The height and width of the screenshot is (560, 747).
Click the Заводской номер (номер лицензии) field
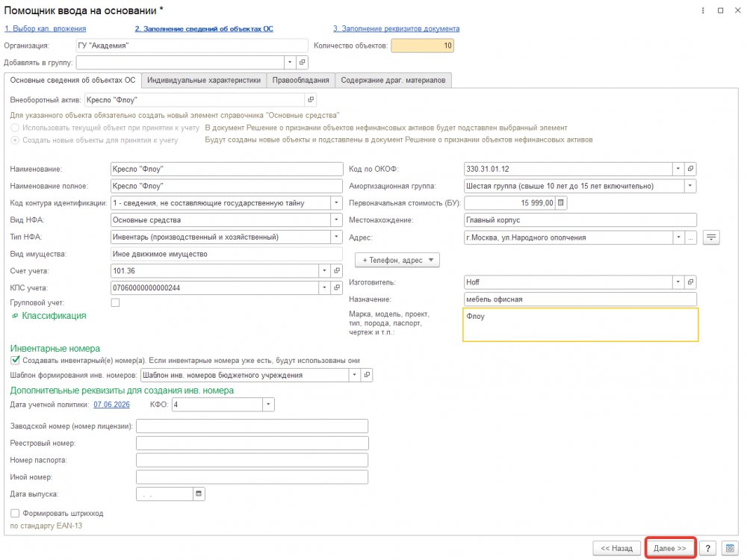(x=252, y=426)
